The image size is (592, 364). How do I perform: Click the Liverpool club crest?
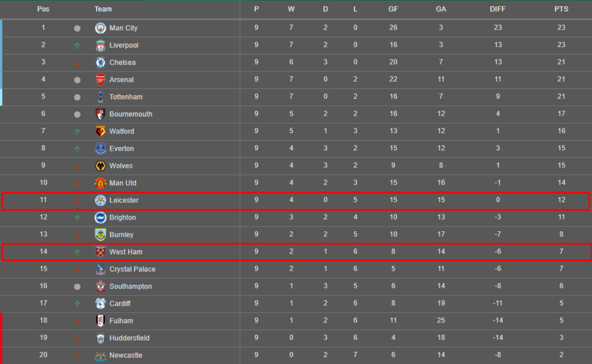[100, 46]
